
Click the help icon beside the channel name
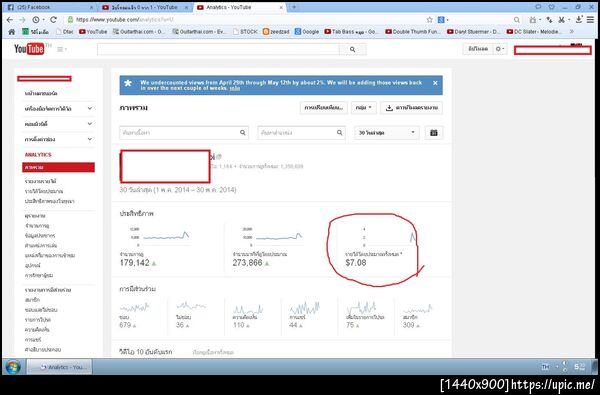(218, 157)
